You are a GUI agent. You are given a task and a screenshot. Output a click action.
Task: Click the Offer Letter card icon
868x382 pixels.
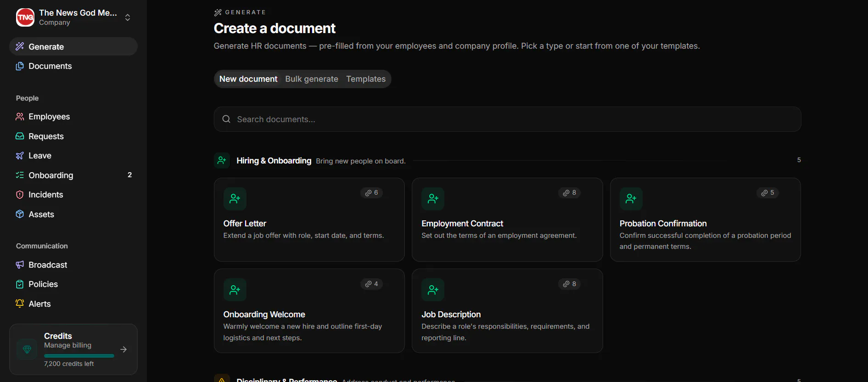[x=235, y=199]
